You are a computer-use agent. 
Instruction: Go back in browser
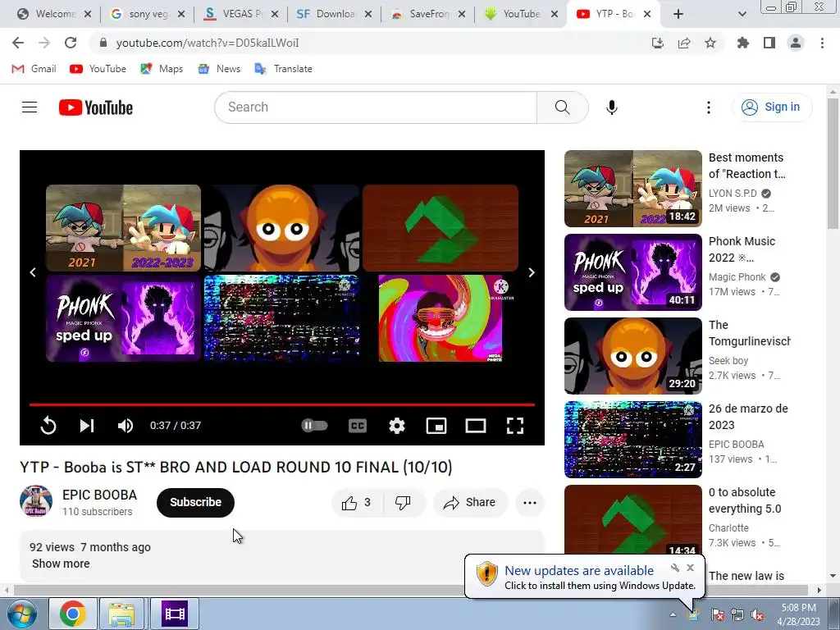pos(18,43)
